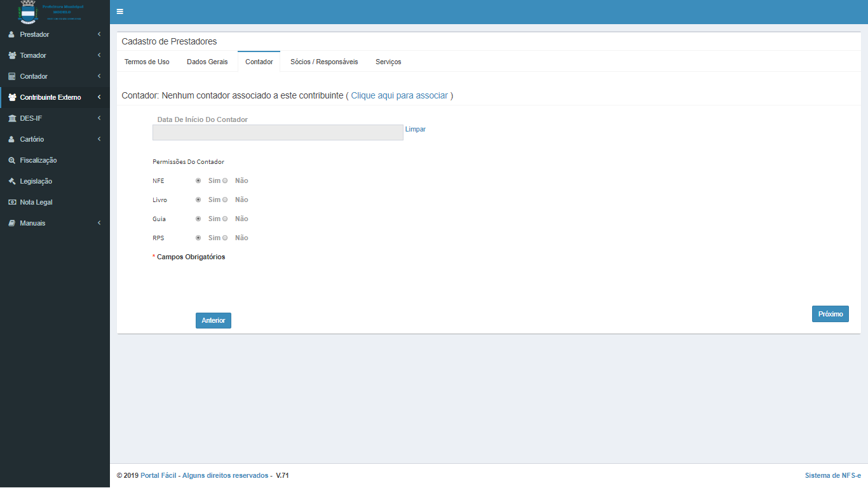Expand the Cartório menu chevron
The image size is (868, 488).
point(99,139)
